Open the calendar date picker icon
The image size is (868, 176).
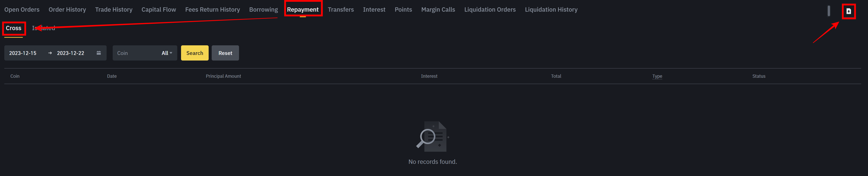(x=99, y=53)
